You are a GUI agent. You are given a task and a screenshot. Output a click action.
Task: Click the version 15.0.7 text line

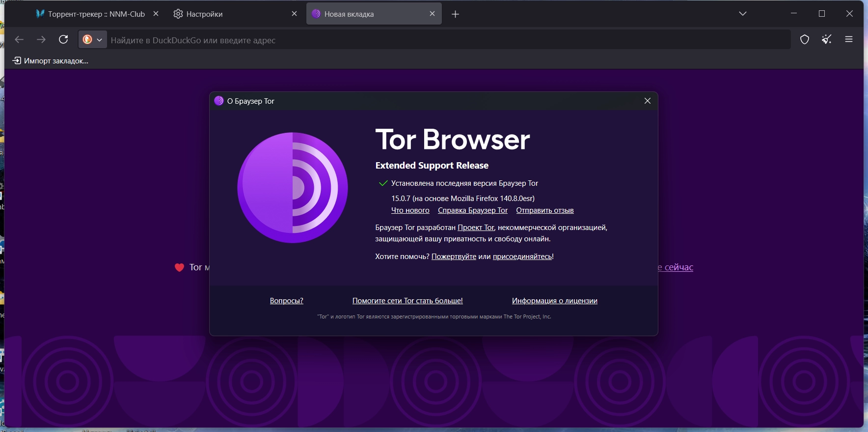463,199
